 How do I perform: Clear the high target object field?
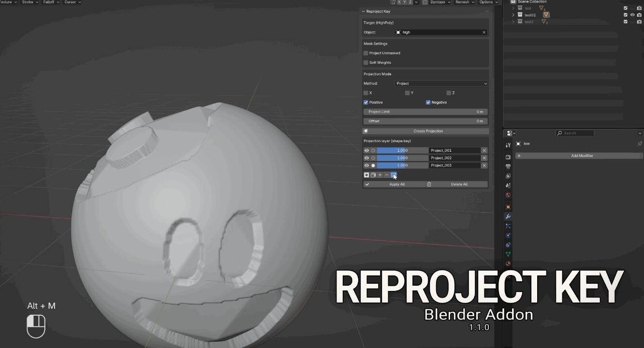point(484,32)
